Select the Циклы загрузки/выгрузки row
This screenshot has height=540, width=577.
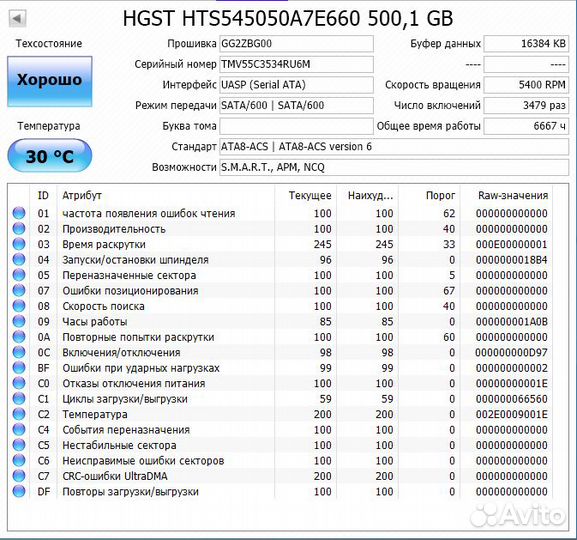[x=280, y=399]
